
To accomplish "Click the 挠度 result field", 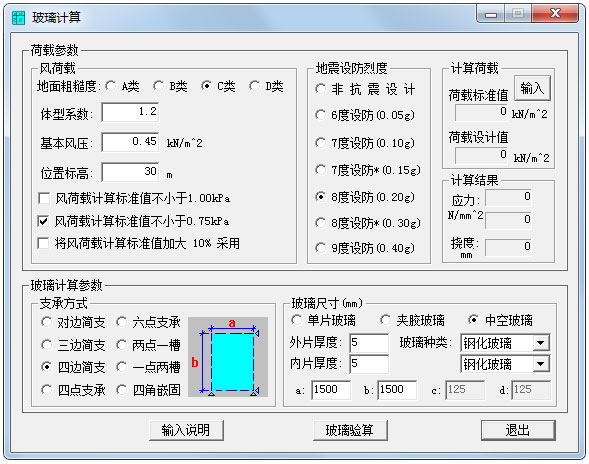I will click(508, 247).
